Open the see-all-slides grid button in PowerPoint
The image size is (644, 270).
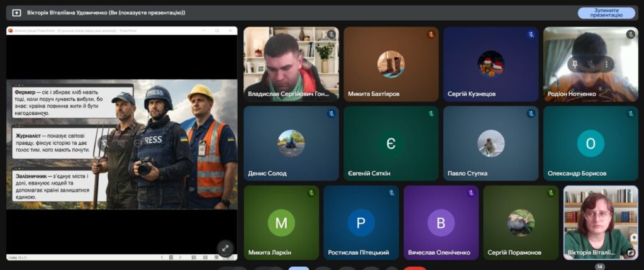(170, 257)
